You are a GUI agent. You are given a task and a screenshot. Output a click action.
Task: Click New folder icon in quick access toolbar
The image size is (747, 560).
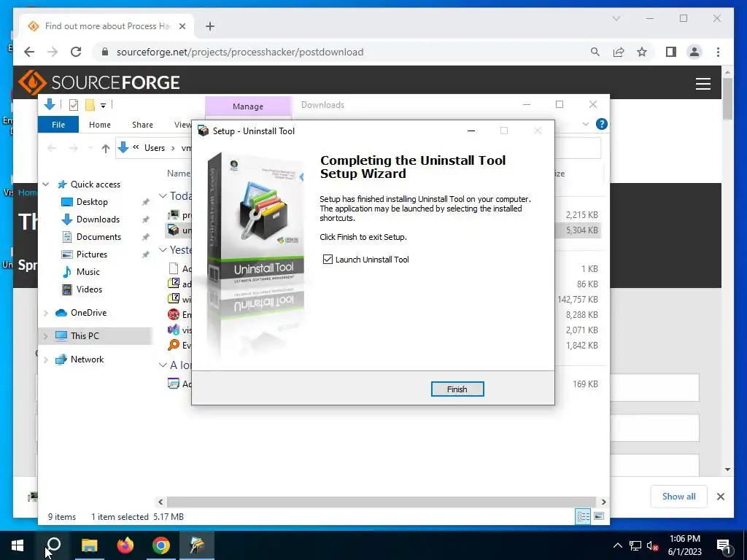[90, 105]
